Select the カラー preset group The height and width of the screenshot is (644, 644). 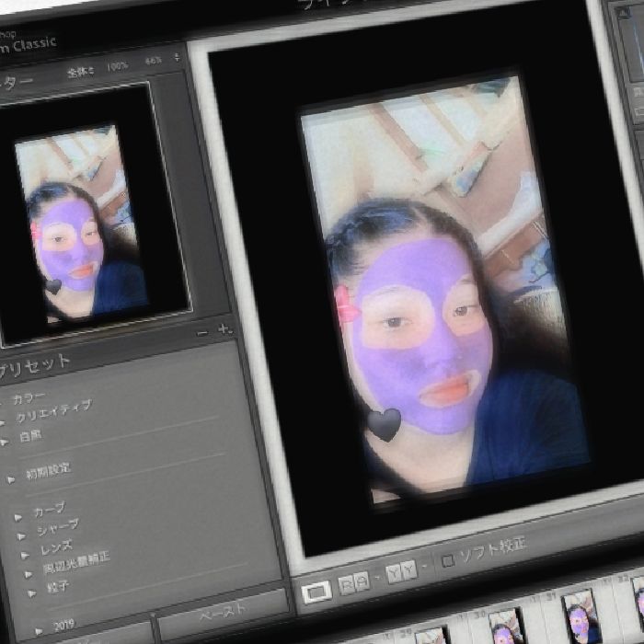[x=29, y=397]
